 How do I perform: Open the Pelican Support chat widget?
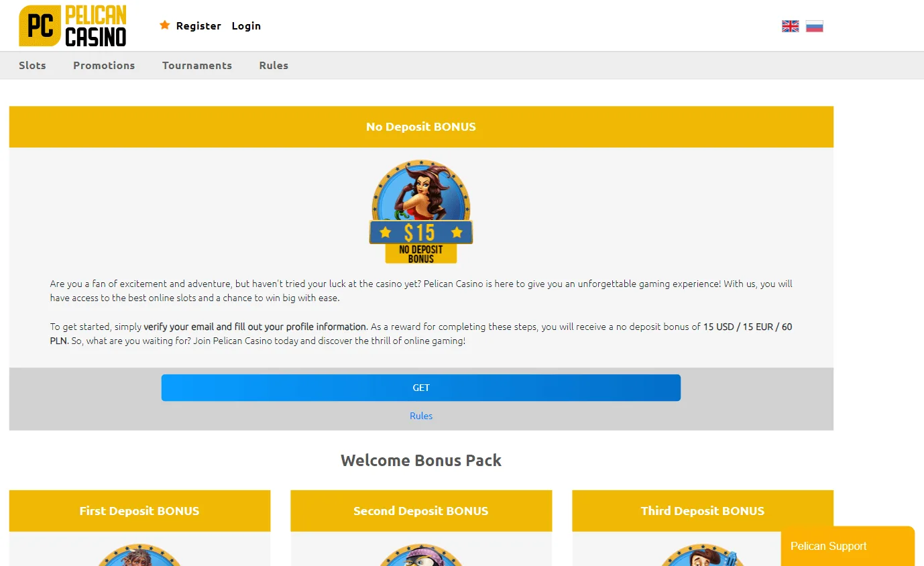pyautogui.click(x=848, y=546)
